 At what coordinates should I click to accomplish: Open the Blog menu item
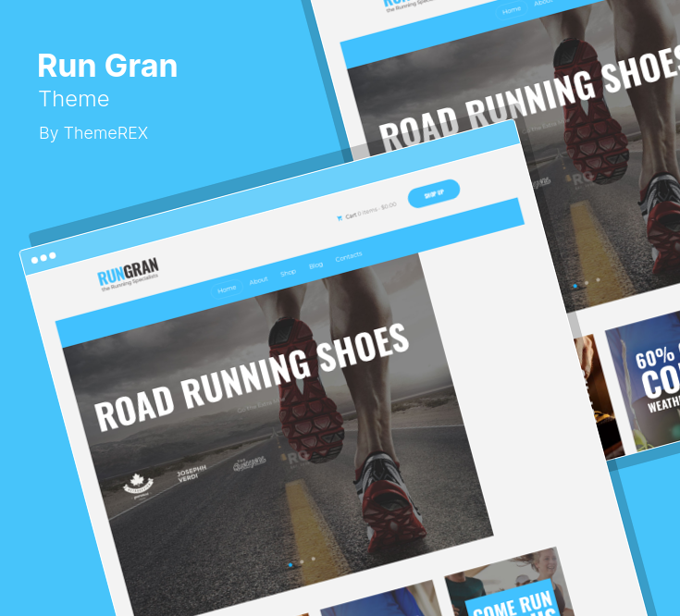315,265
